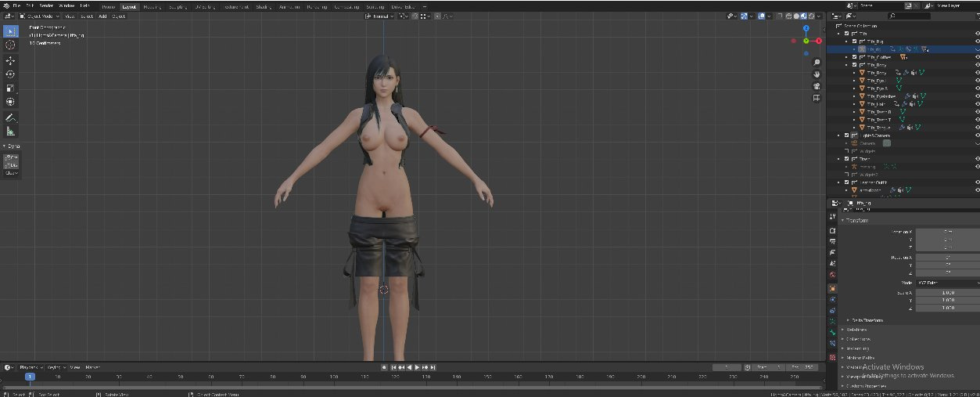The height and width of the screenshot is (397, 980).
Task: Hide Tifa_Eyelashes with eye icon
Action: click(x=977, y=96)
